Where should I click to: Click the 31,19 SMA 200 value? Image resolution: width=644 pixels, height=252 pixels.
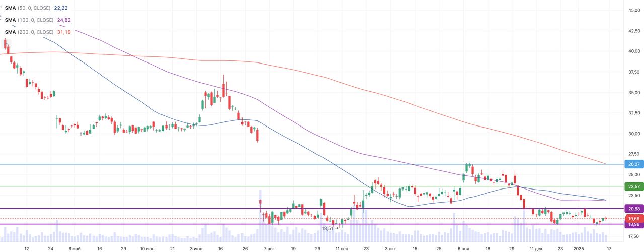pos(64,32)
